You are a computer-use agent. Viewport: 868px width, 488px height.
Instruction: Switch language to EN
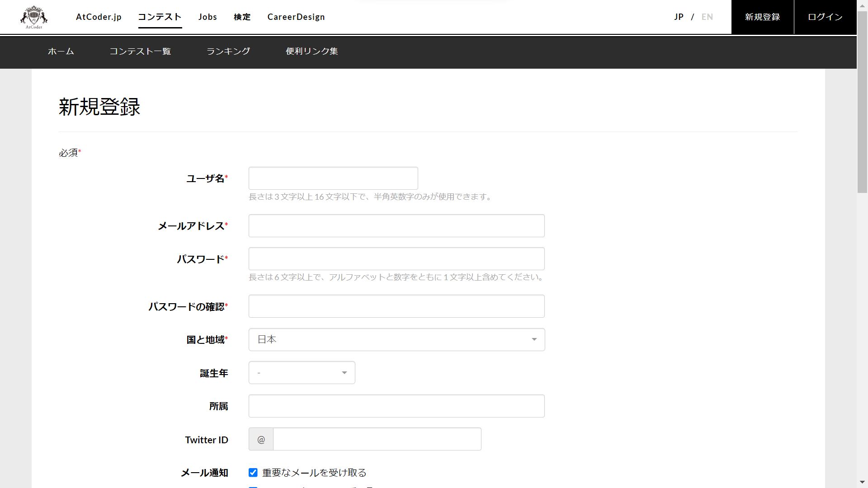tap(707, 17)
